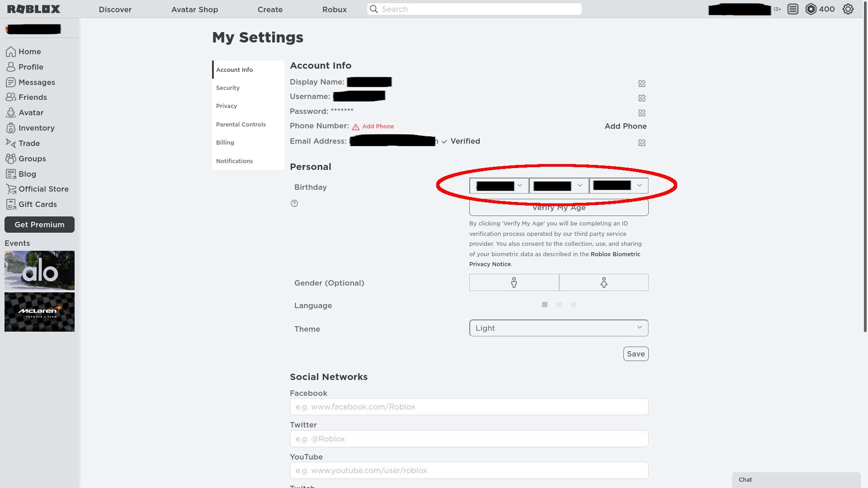This screenshot has height=488, width=868.
Task: Click the Official Store cart icon
Action: tap(11, 189)
